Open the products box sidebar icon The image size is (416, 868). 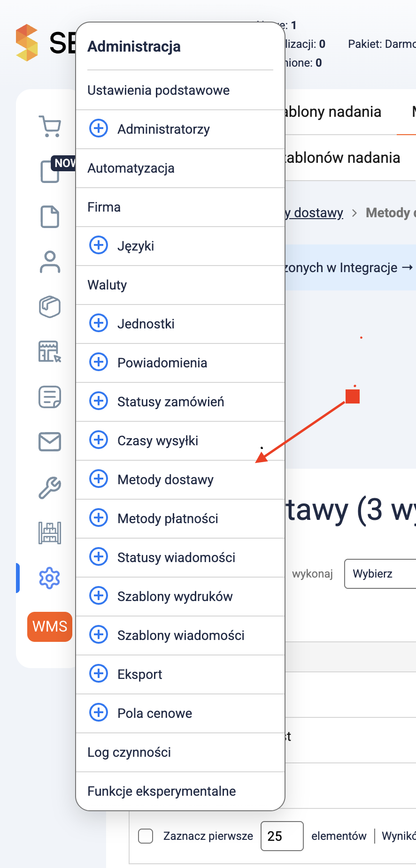point(50,307)
